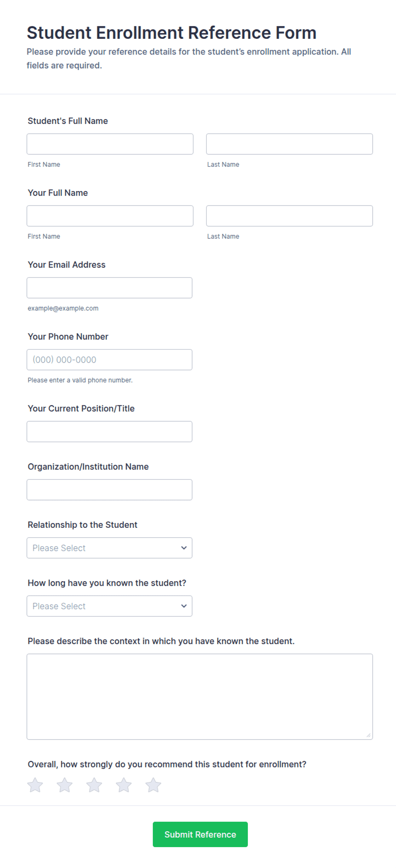The image size is (396, 868).
Task: Click the Organization/Institution Name field
Action: pos(109,490)
